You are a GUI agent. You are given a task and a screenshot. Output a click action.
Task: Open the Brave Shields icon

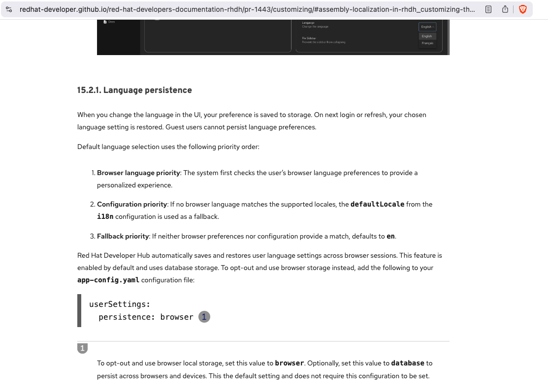(x=522, y=9)
